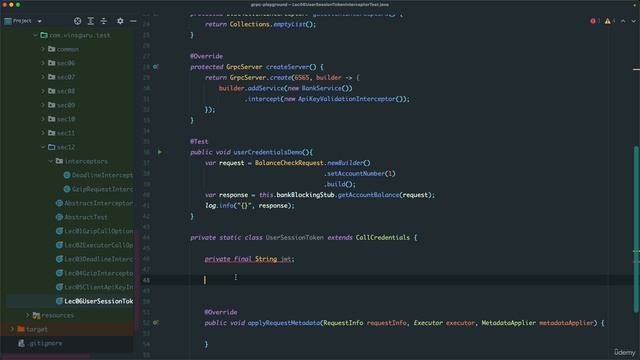Open Project panel settings gear
The height and width of the screenshot is (360, 640).
pos(120,21)
